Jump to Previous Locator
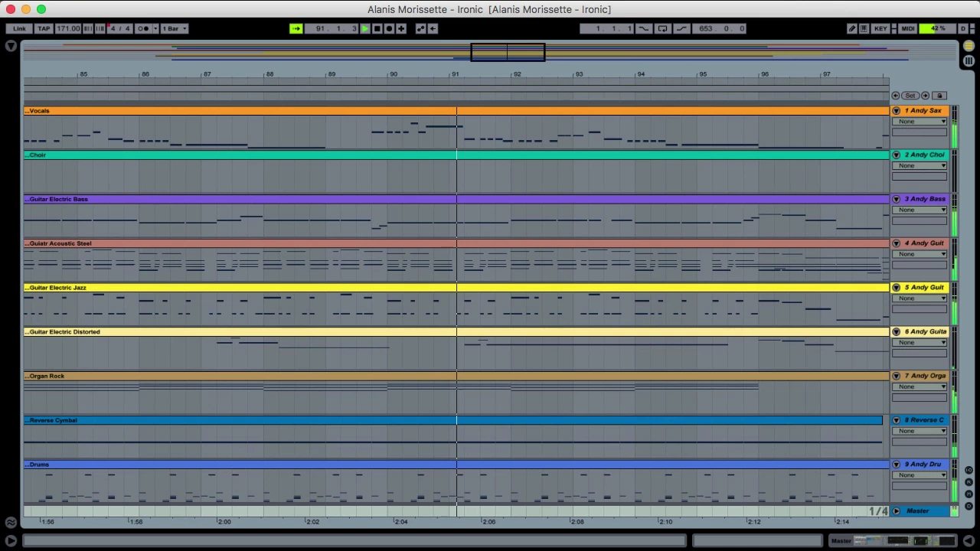Screen dimensions: 980x551 pyautogui.click(x=896, y=96)
